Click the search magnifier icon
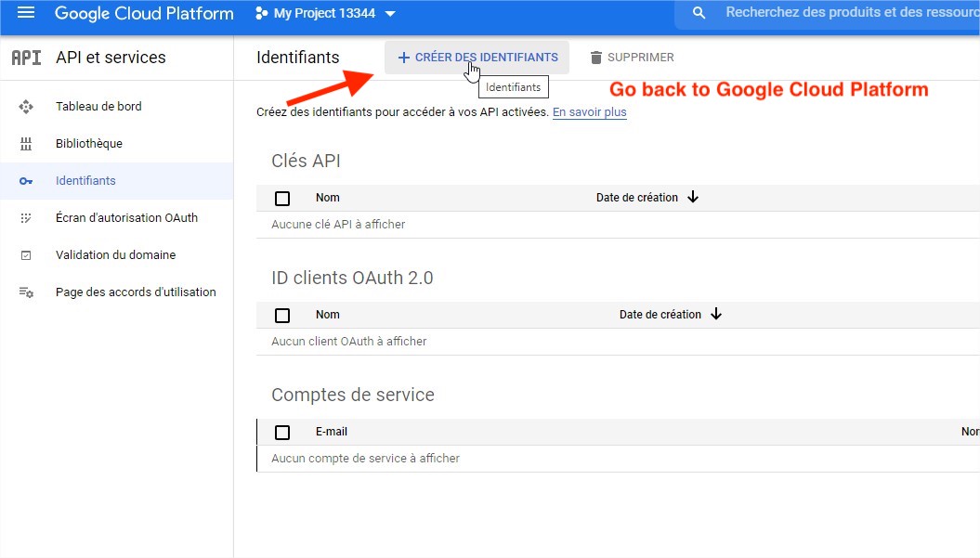Image resolution: width=980 pixels, height=558 pixels. [699, 12]
